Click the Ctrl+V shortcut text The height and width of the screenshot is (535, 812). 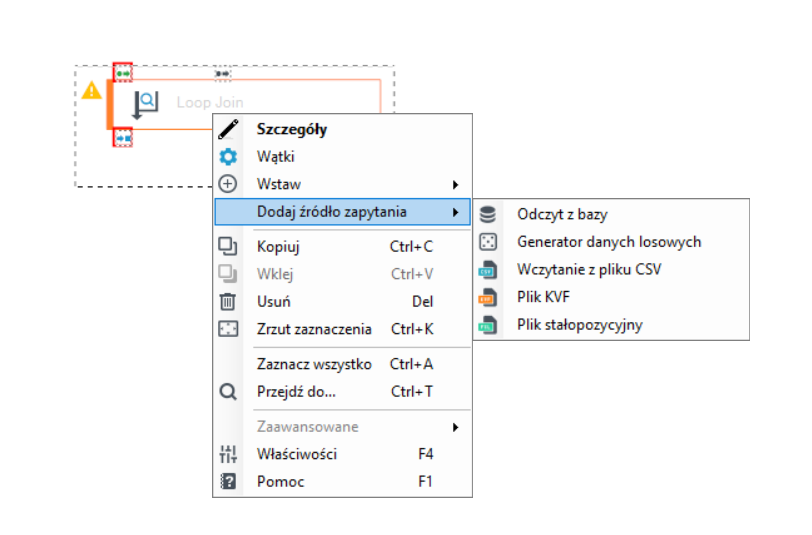[412, 274]
